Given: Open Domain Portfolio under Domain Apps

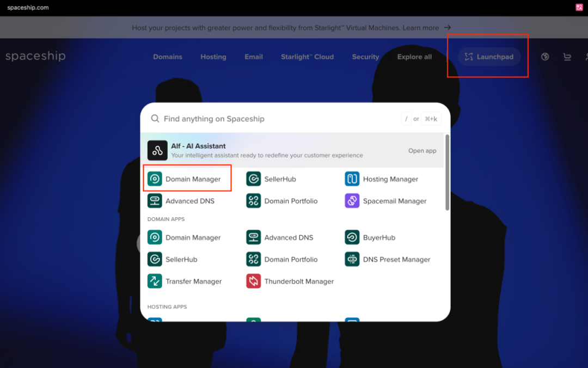Looking at the screenshot, I should pos(282,259).
